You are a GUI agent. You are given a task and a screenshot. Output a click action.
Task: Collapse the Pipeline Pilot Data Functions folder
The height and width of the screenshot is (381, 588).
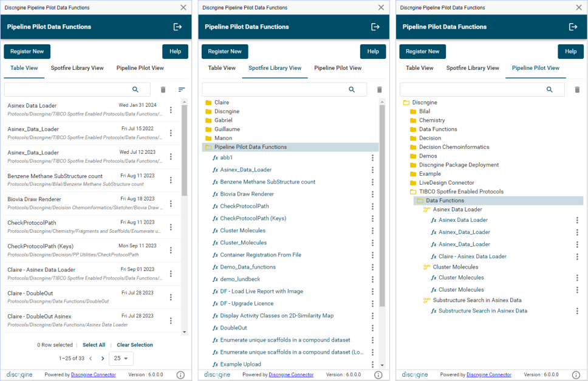(208, 147)
